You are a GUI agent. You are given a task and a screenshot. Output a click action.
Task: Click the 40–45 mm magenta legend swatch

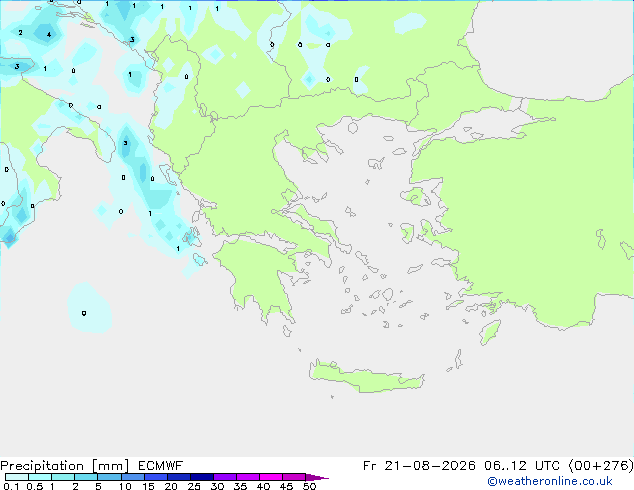click(x=271, y=477)
